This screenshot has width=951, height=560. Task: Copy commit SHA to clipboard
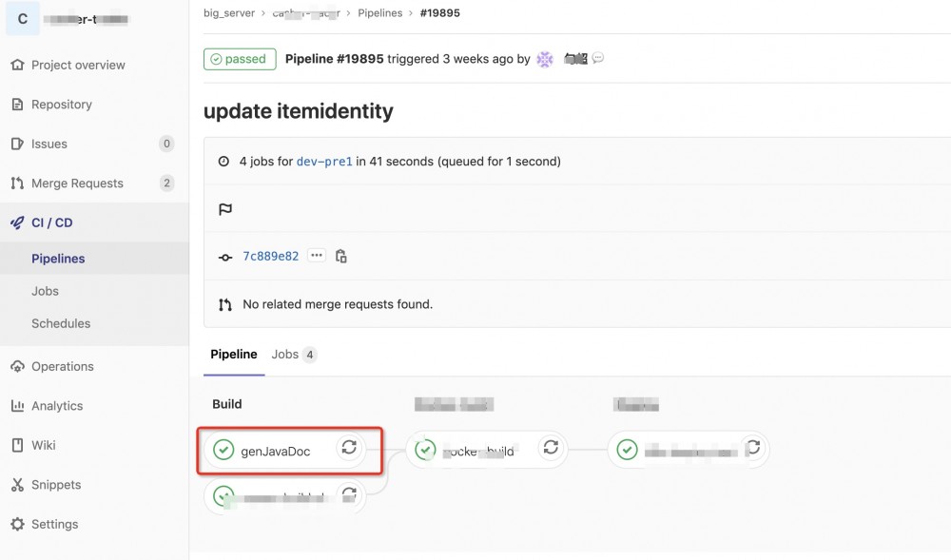[x=341, y=257]
